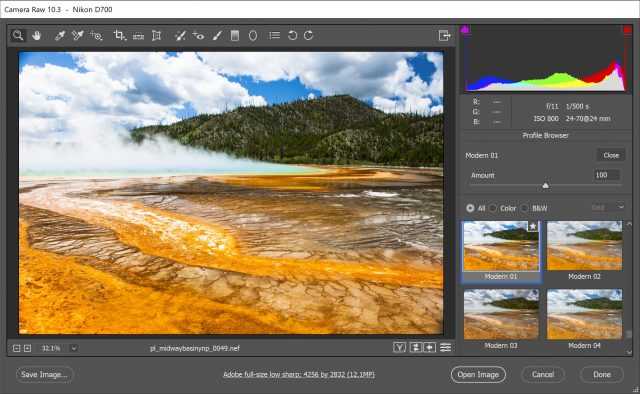640x394 pixels.
Task: Open the zoom level dropdown
Action: (74, 348)
